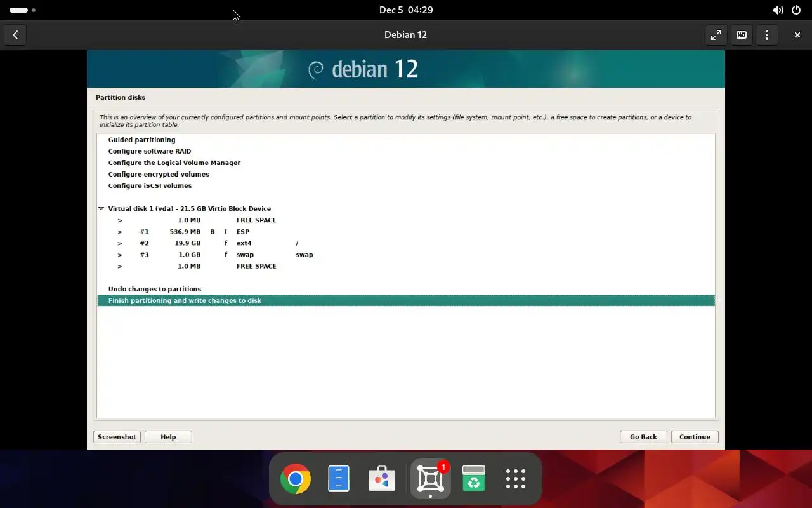The width and height of the screenshot is (812, 508).
Task: Select partition #3 1.0 GB swap
Action: pyautogui.click(x=406, y=254)
